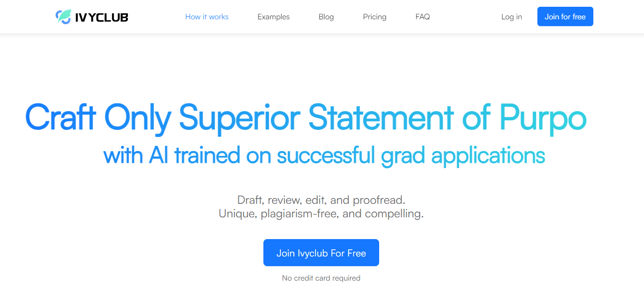Click the word Statement in the headline
644x298 pixels.
click(381, 118)
